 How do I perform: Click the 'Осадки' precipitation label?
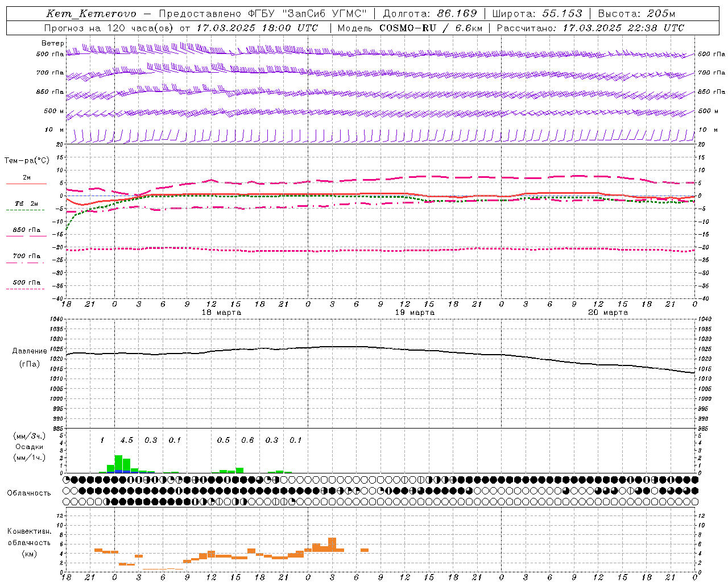point(30,447)
